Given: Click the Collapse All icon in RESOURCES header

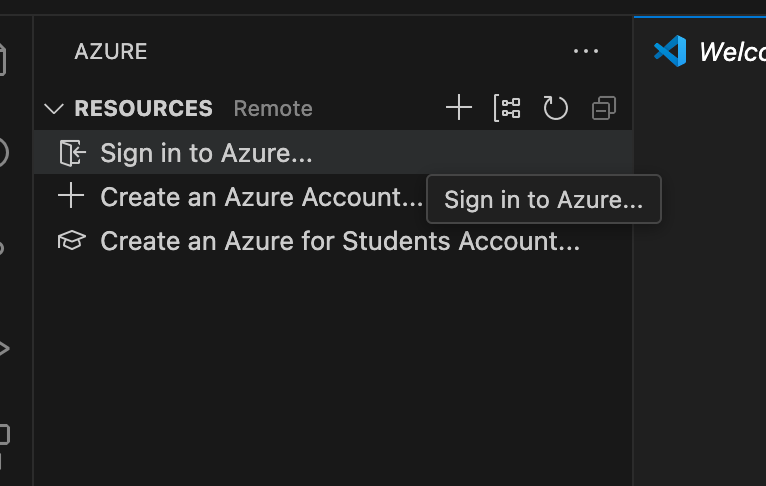Looking at the screenshot, I should (603, 108).
